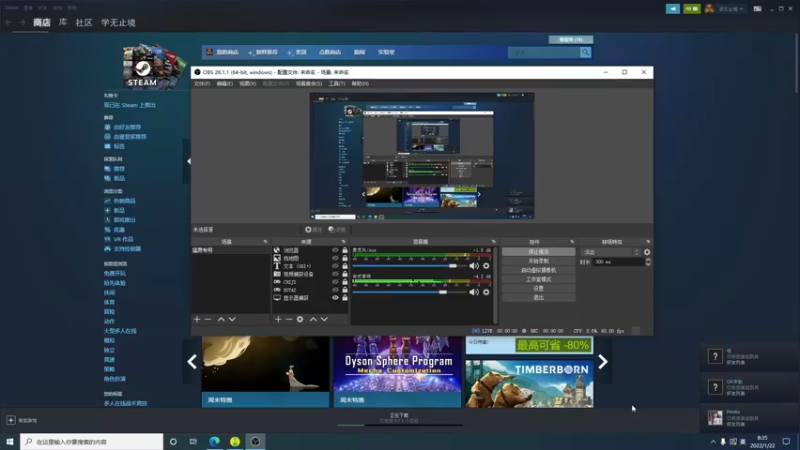Collapse Steam store sidebar arrow

(x=188, y=161)
